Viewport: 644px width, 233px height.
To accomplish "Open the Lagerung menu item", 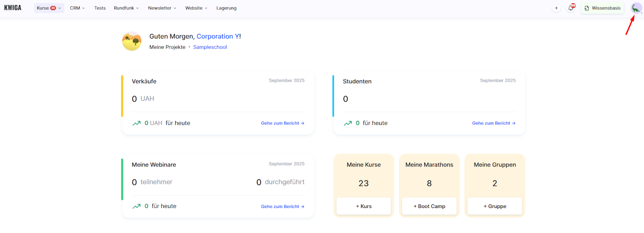I will 226,8.
